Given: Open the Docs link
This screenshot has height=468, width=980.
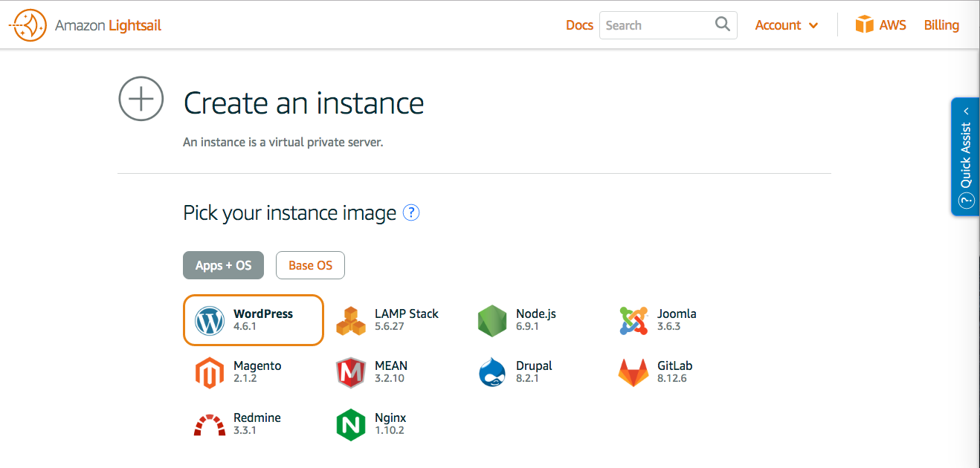Looking at the screenshot, I should [579, 25].
